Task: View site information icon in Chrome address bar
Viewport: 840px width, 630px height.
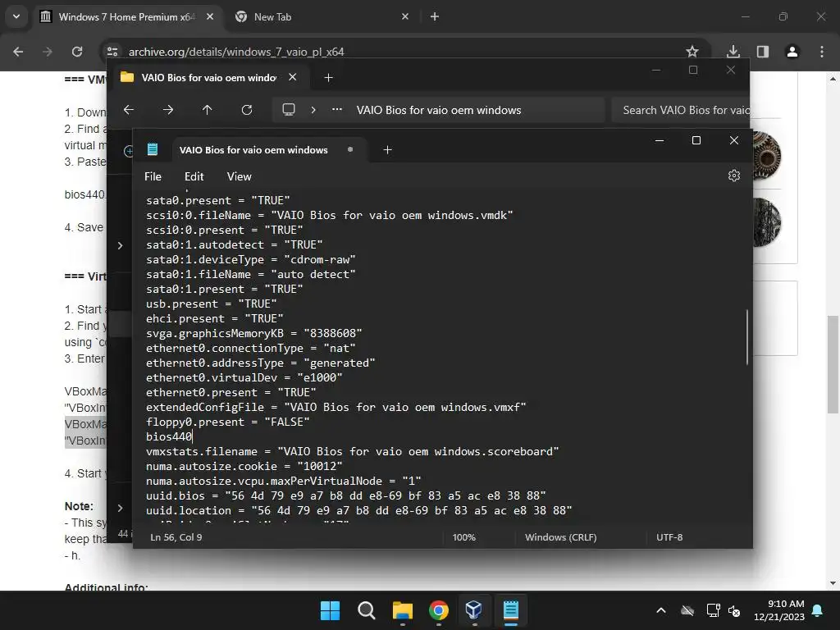Action: tap(112, 52)
